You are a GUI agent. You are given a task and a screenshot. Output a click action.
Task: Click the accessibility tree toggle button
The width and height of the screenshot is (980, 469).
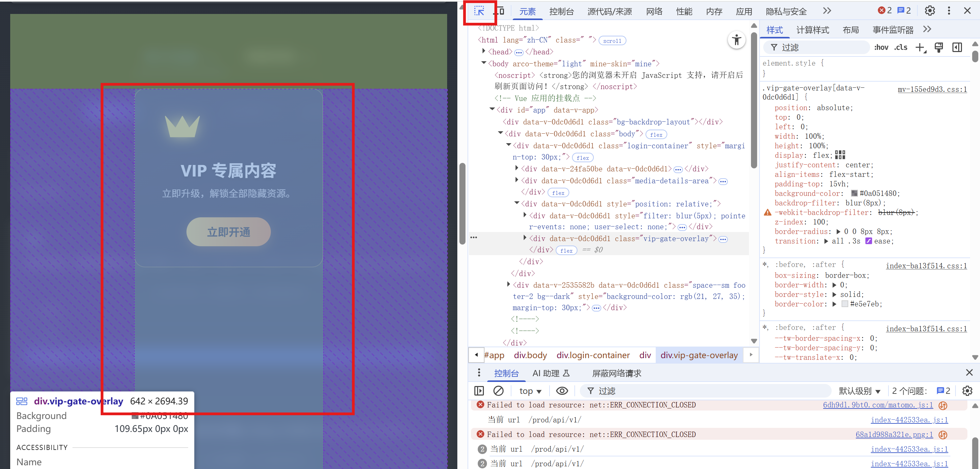pyautogui.click(x=736, y=39)
